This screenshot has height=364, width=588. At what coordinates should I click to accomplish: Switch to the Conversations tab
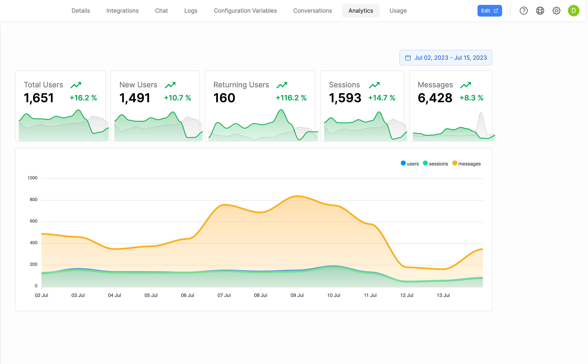pos(312,11)
